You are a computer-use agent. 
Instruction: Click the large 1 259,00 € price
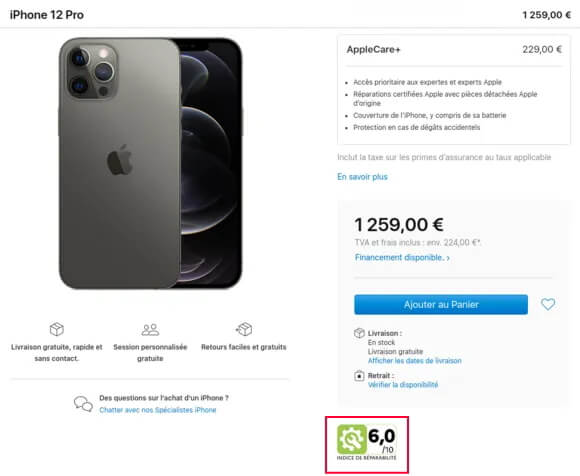(399, 225)
